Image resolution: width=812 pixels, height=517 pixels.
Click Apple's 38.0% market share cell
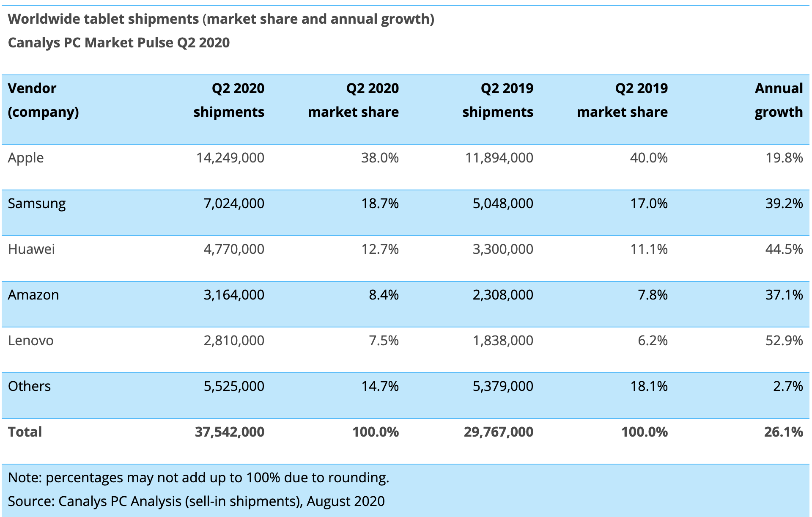[380, 158]
